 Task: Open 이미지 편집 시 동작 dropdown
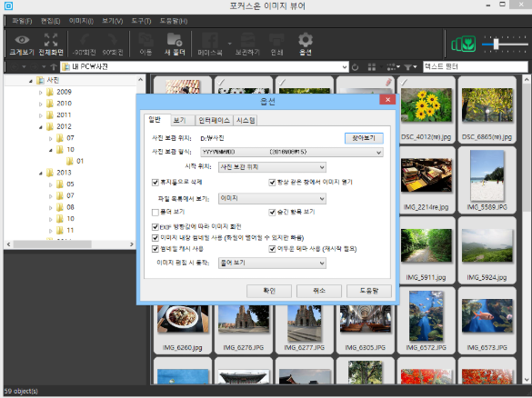point(272,264)
